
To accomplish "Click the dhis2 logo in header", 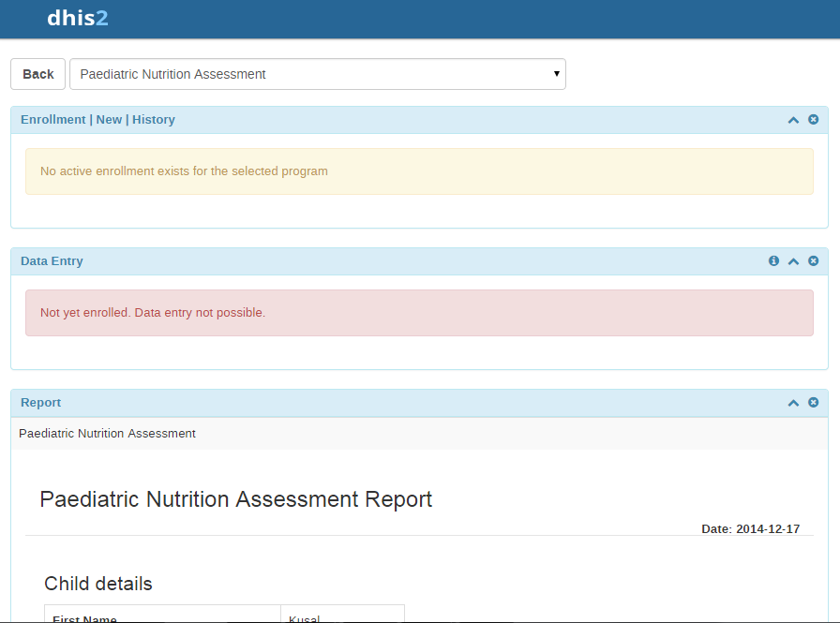I will point(77,18).
